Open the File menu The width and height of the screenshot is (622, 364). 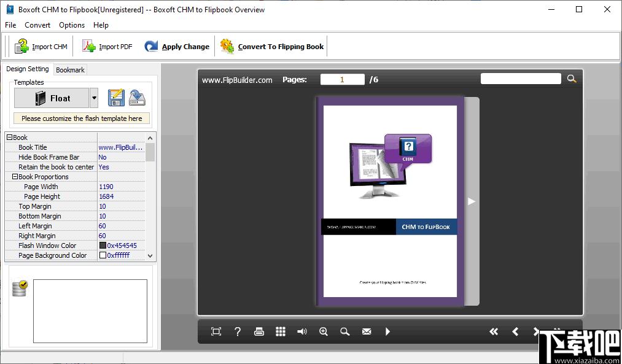[x=10, y=25]
